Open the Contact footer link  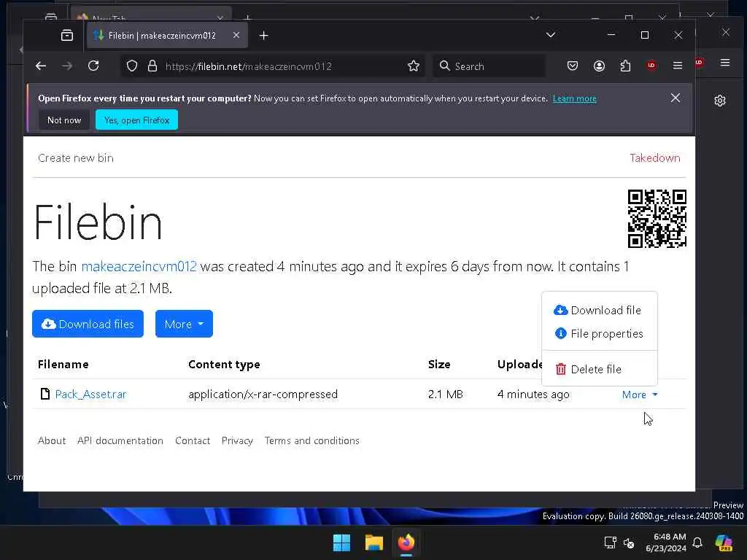193,441
